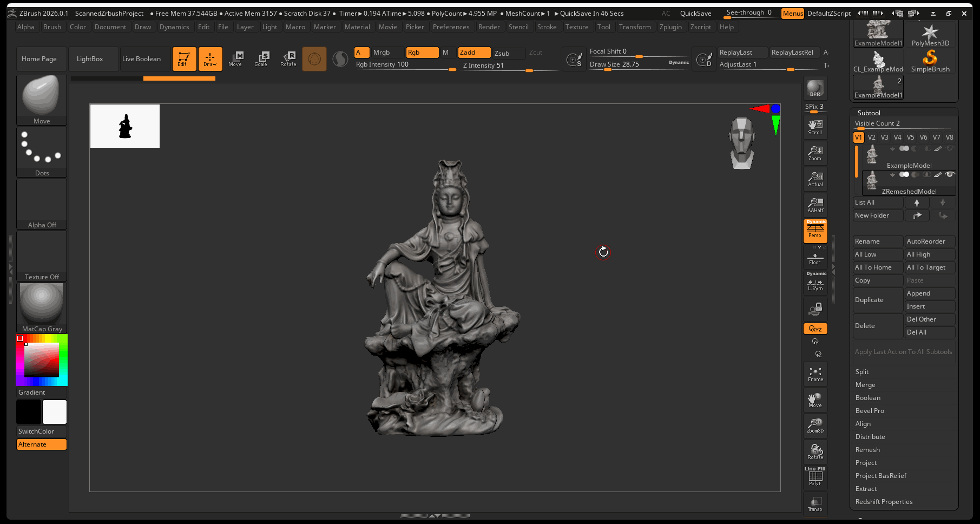Viewport: 980px width, 524px height.
Task: Select the Rotate transform tool
Action: coord(288,58)
